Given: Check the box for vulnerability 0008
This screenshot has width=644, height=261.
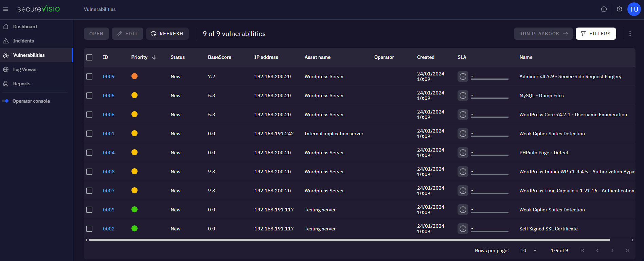Looking at the screenshot, I should (89, 172).
